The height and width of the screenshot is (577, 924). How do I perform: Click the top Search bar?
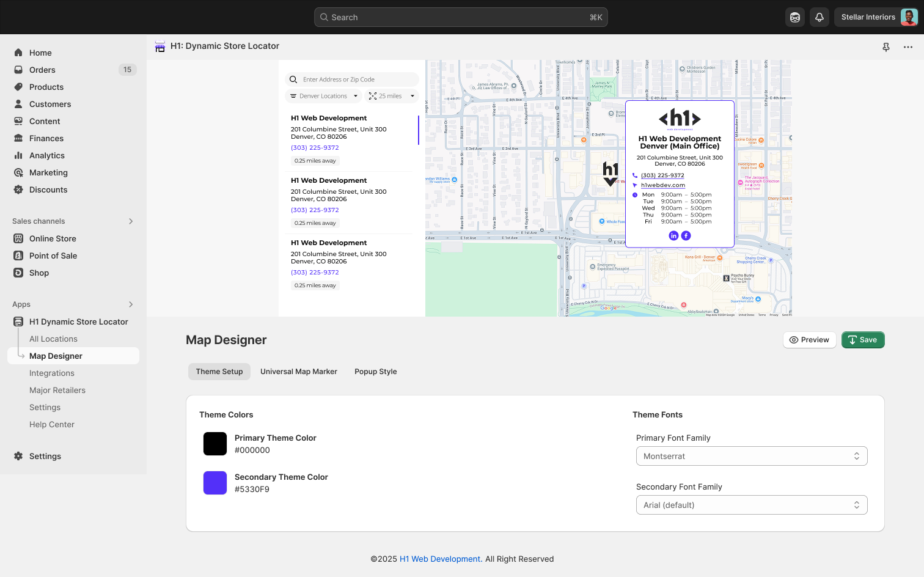point(461,17)
